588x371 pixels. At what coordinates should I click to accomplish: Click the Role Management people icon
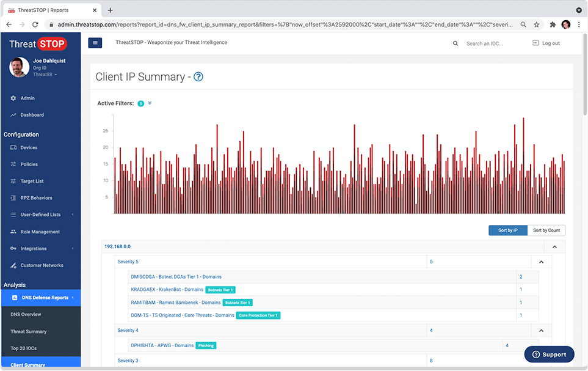(x=13, y=232)
